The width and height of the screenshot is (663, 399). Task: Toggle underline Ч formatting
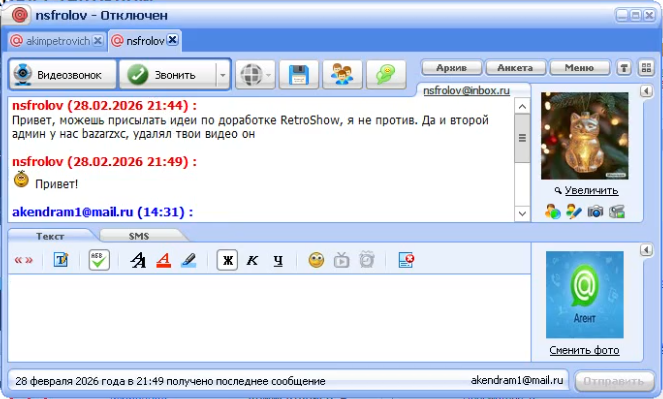pos(278,260)
